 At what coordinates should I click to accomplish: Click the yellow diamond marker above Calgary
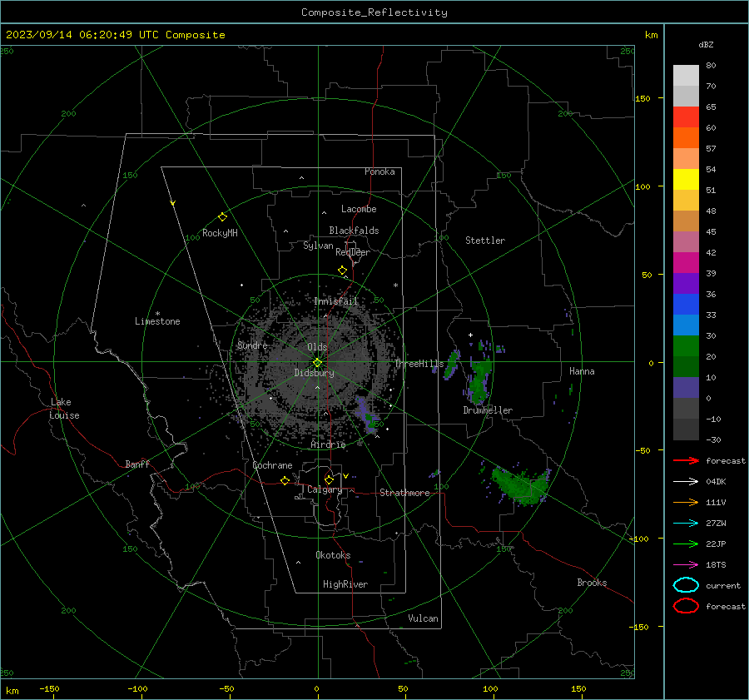tap(329, 479)
